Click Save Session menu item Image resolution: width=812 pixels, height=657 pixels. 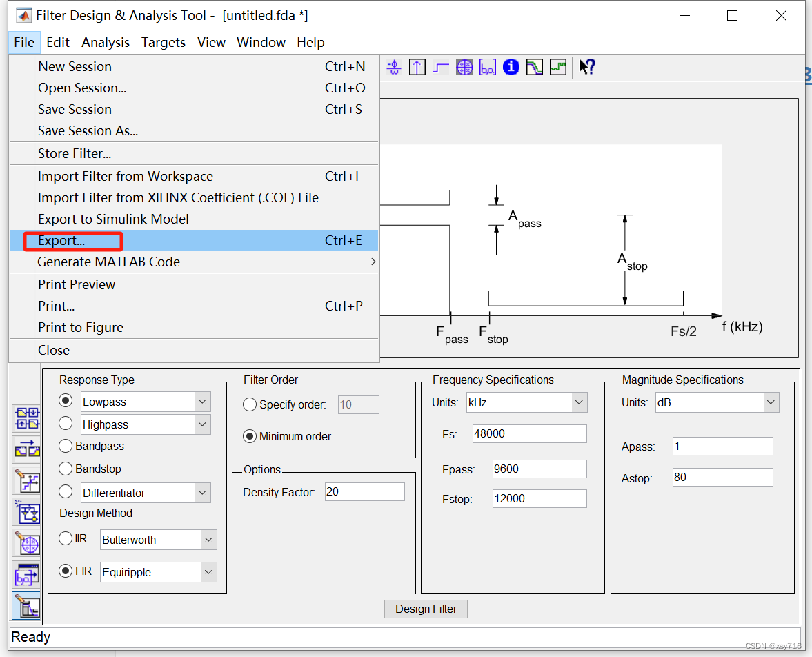(x=194, y=109)
